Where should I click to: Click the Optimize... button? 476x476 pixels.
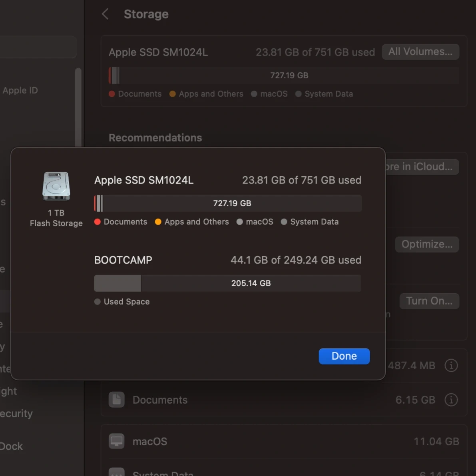pos(426,244)
